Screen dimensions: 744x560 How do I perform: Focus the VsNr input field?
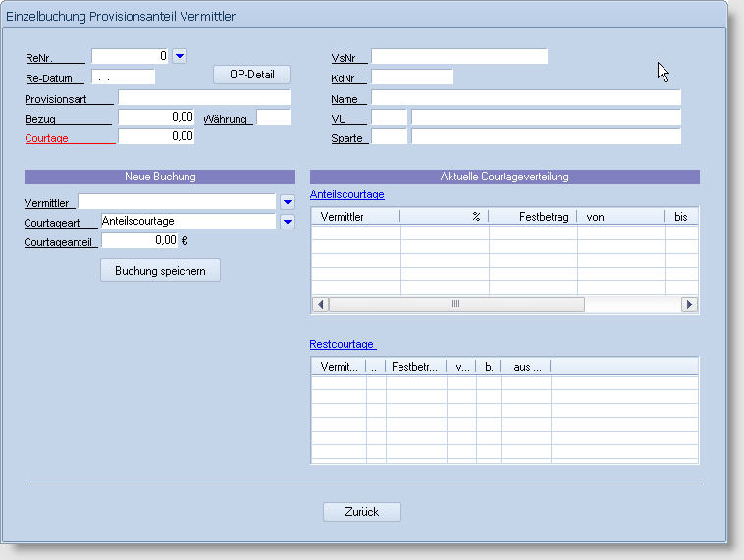tap(458, 57)
